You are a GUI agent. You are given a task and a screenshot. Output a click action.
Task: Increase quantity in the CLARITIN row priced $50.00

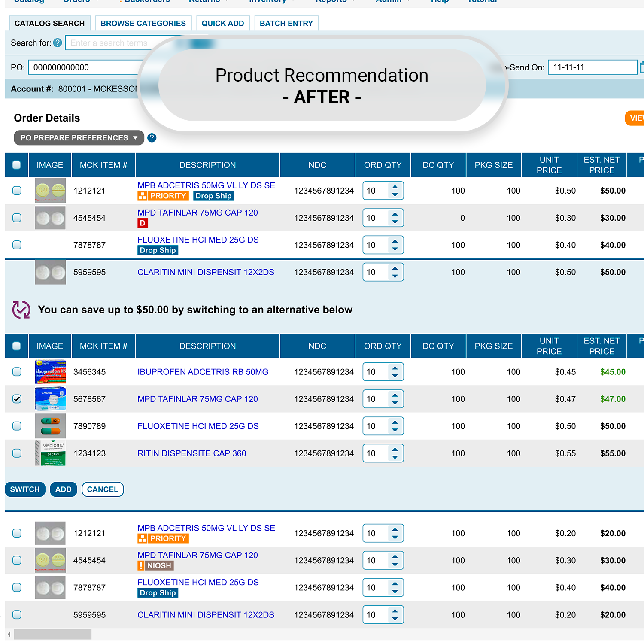(x=395, y=268)
